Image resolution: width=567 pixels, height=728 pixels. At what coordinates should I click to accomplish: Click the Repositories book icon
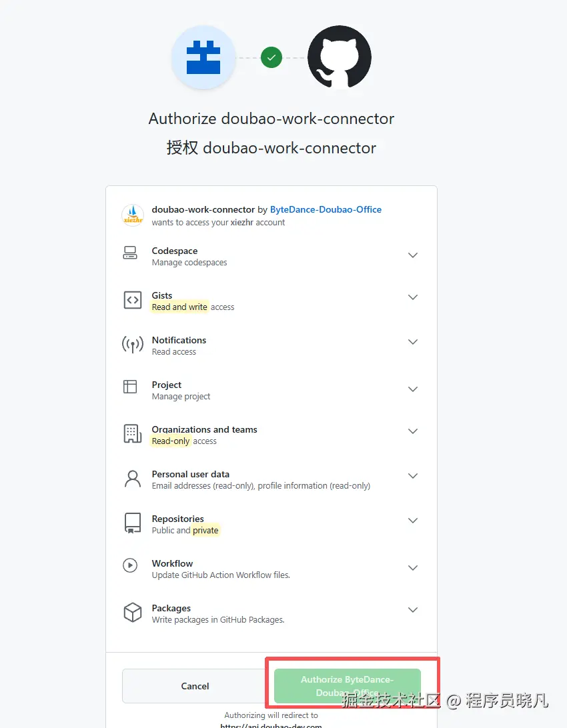132,523
